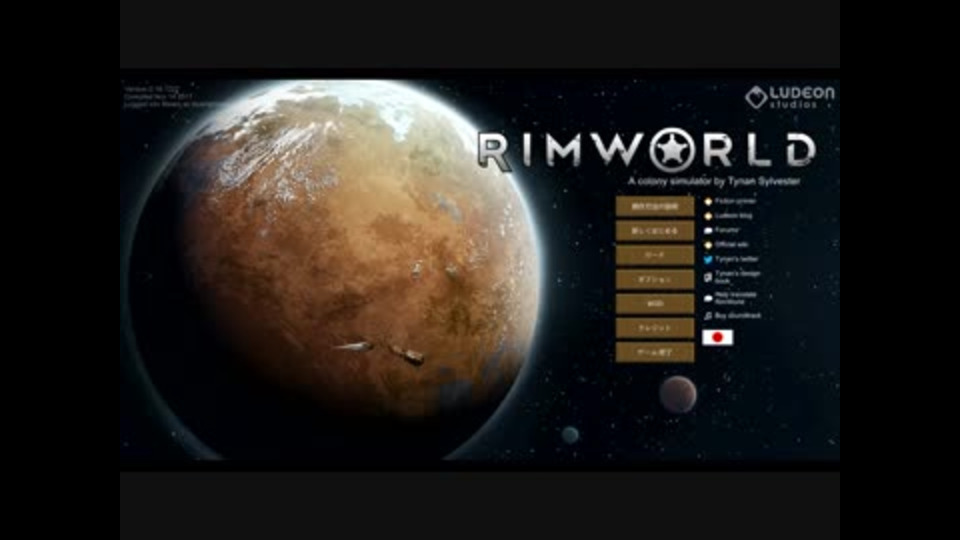Image resolution: width=960 pixels, height=540 pixels.
Task: Show the Credits (クレジット) button
Action: [654, 328]
